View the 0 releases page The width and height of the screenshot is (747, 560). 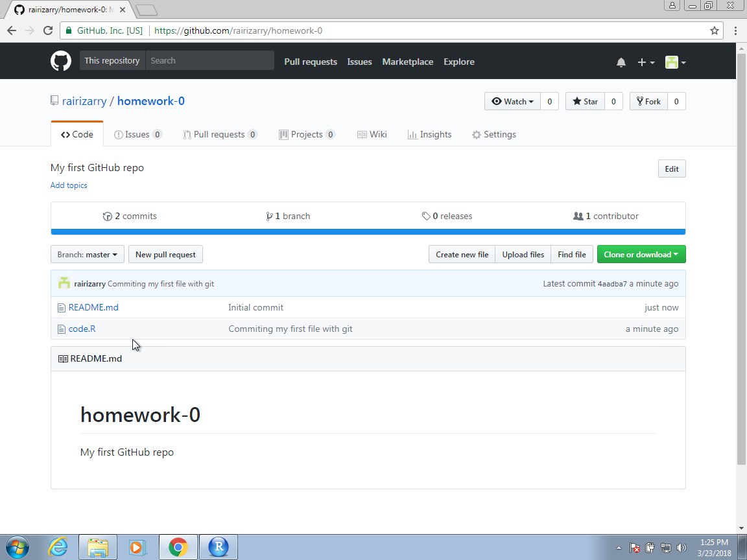(447, 216)
